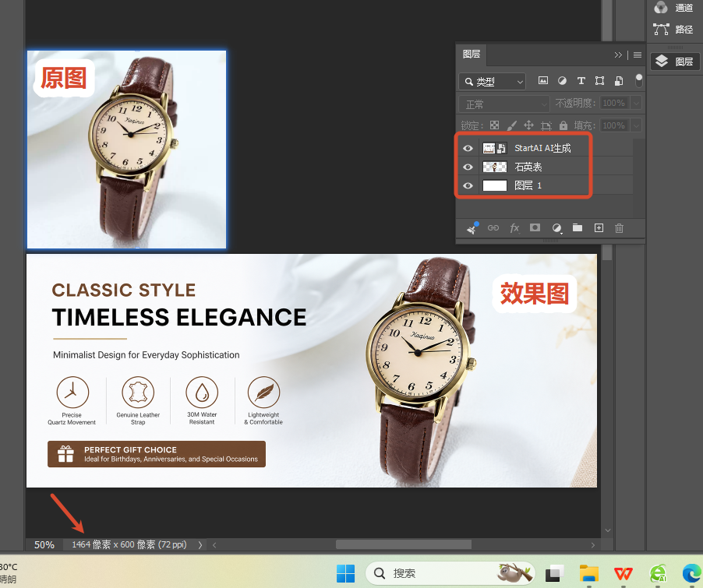Filter layers by pixel layer icon
Screen dimensions: 703x588
pyautogui.click(x=543, y=81)
